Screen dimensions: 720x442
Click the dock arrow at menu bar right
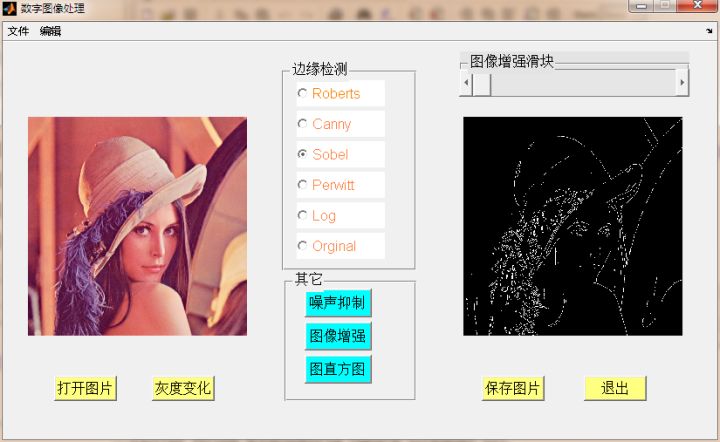(x=709, y=31)
